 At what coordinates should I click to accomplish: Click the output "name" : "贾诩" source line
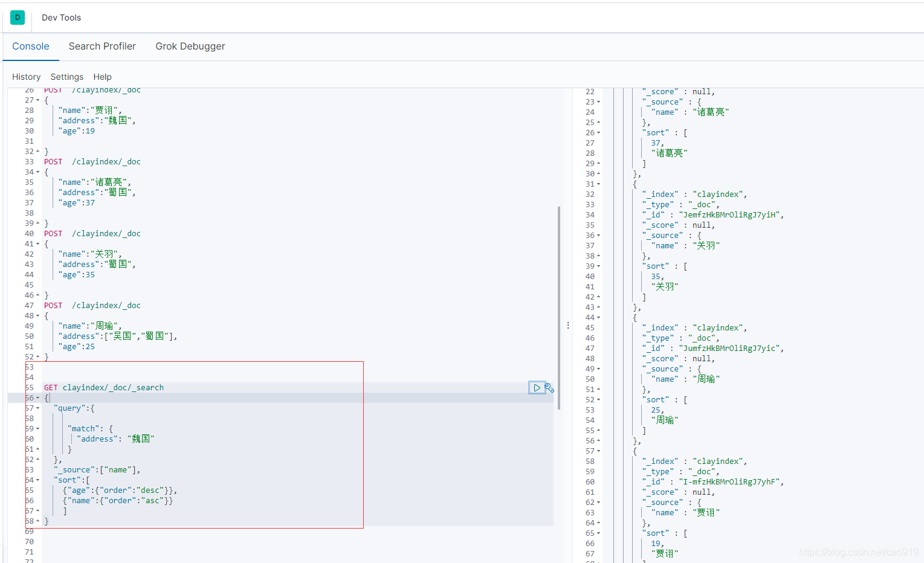tap(685, 513)
